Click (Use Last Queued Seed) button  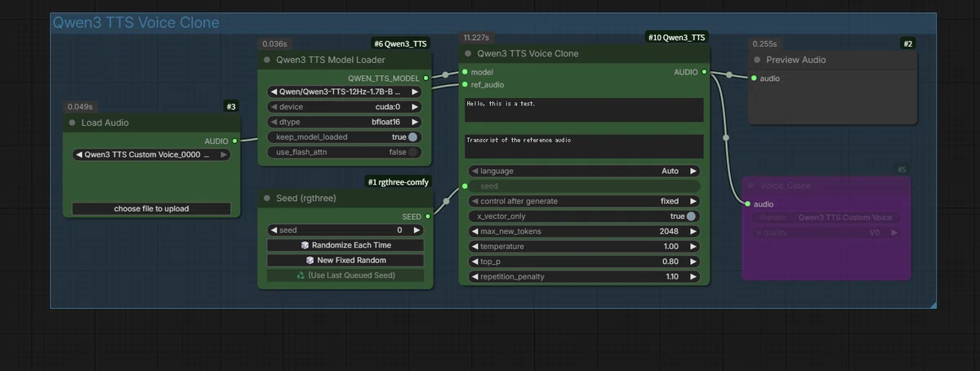pos(345,275)
